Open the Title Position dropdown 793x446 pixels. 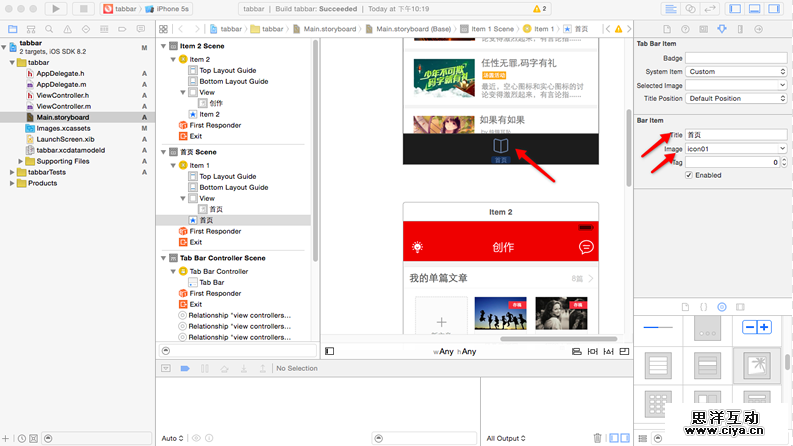tap(736, 98)
